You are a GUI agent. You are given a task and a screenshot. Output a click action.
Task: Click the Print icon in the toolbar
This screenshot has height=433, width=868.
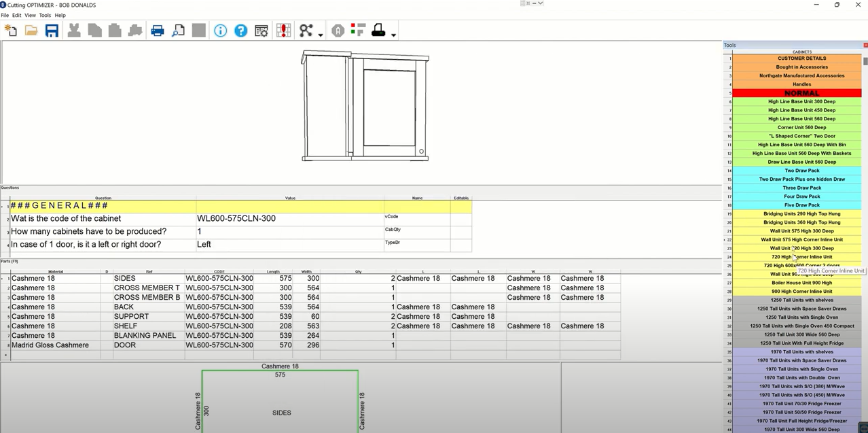(158, 31)
